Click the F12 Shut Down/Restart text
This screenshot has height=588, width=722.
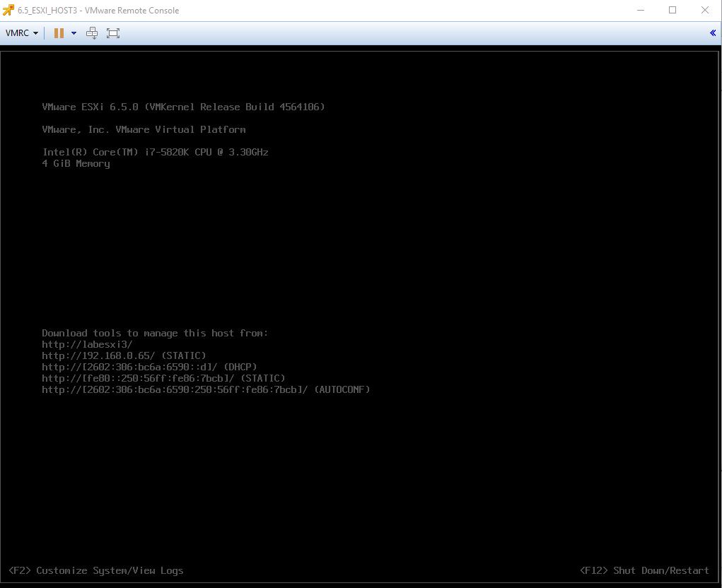(644, 570)
